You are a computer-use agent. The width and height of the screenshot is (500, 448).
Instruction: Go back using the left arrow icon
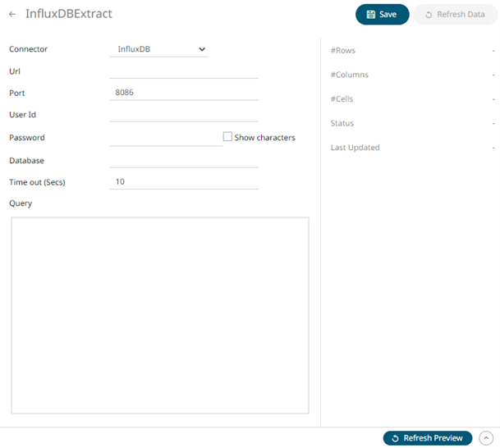pos(12,15)
